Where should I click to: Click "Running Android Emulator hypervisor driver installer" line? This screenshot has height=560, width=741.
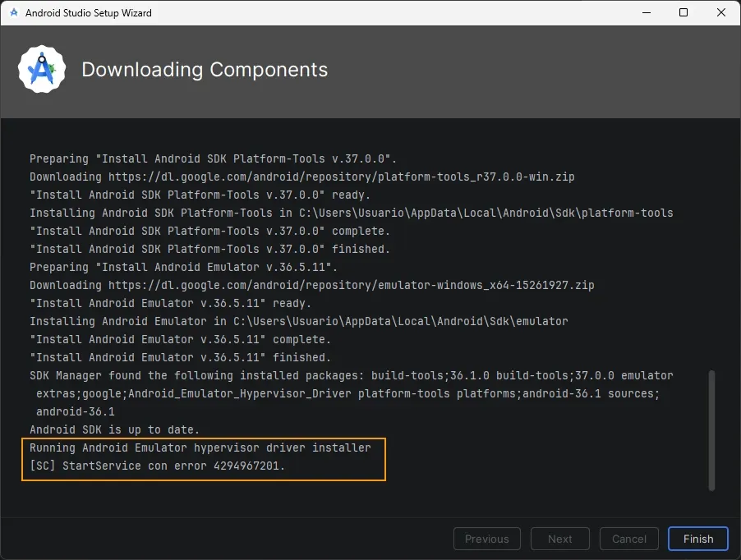200,448
